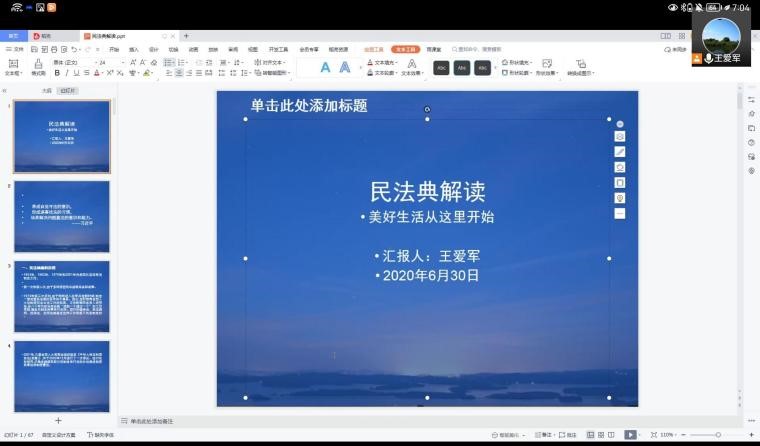Click the first floating tool icon beside slide
Image resolution: width=760 pixels, height=446 pixels.
[620, 124]
